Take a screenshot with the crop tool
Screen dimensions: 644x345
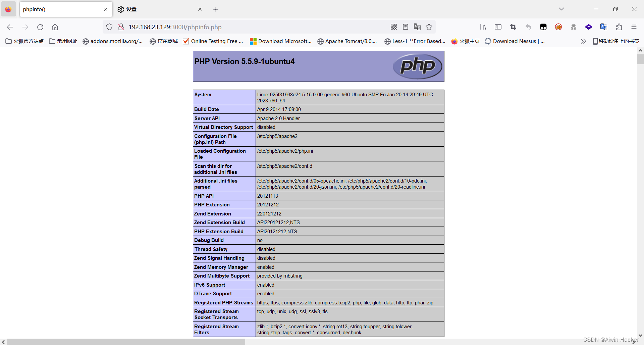513,27
